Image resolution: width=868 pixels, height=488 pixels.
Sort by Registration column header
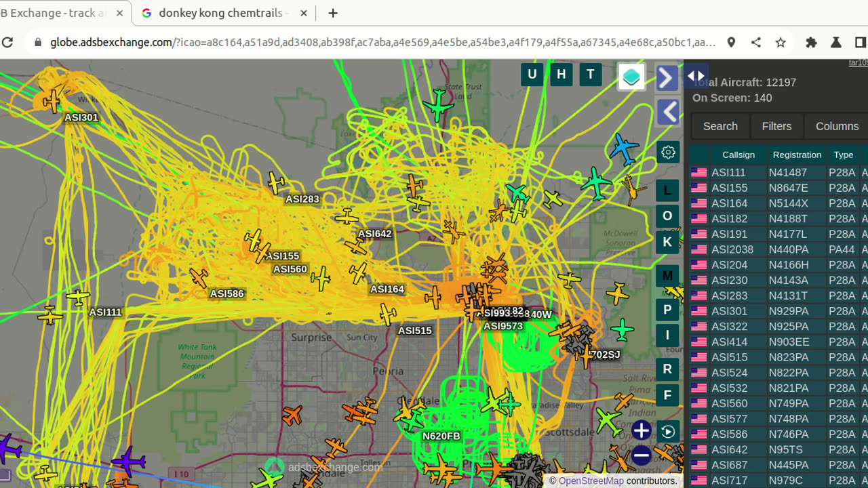(x=797, y=155)
